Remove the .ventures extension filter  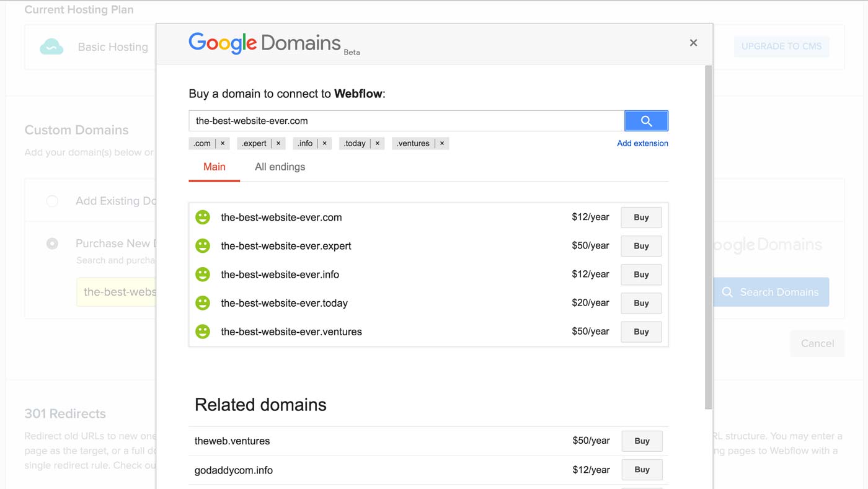(x=441, y=143)
